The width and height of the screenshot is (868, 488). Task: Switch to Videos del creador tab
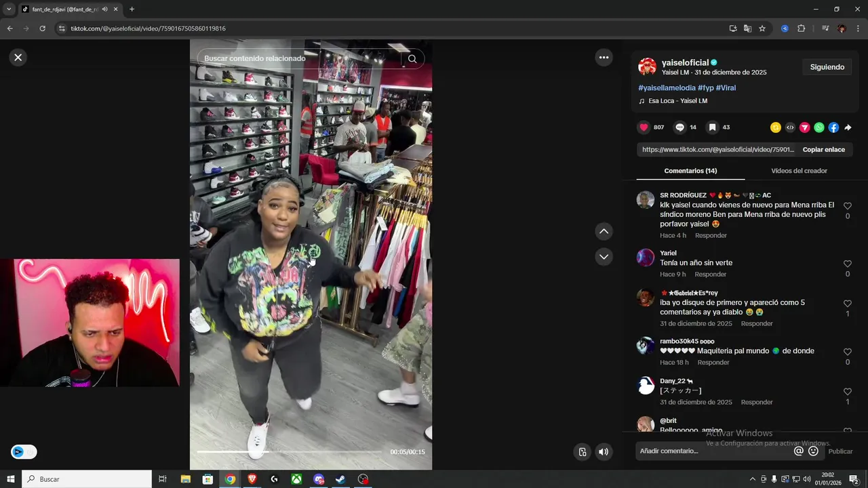tap(799, 171)
